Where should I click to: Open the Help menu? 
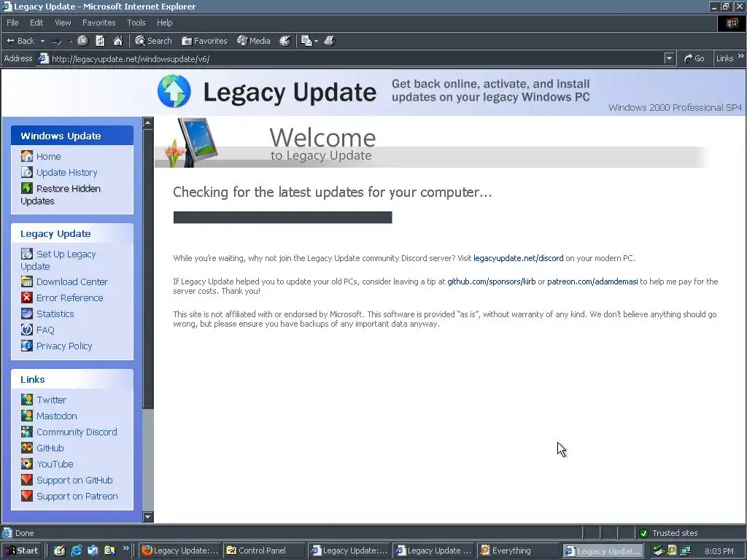tap(164, 23)
